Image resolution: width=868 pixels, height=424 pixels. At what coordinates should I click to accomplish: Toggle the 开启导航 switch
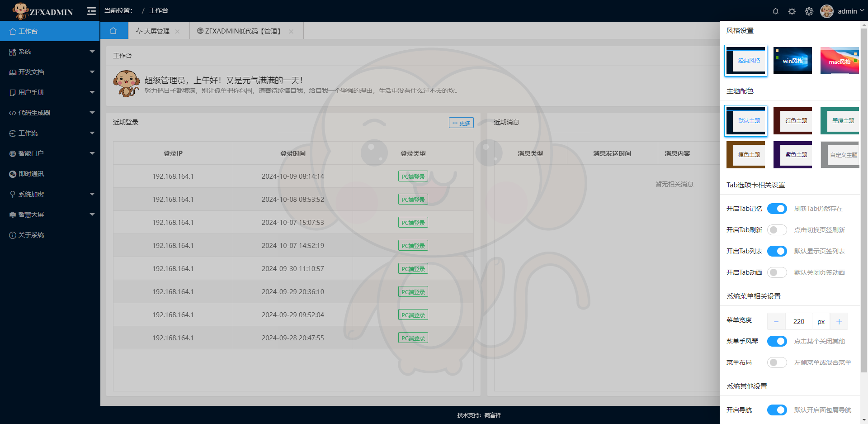click(x=777, y=410)
